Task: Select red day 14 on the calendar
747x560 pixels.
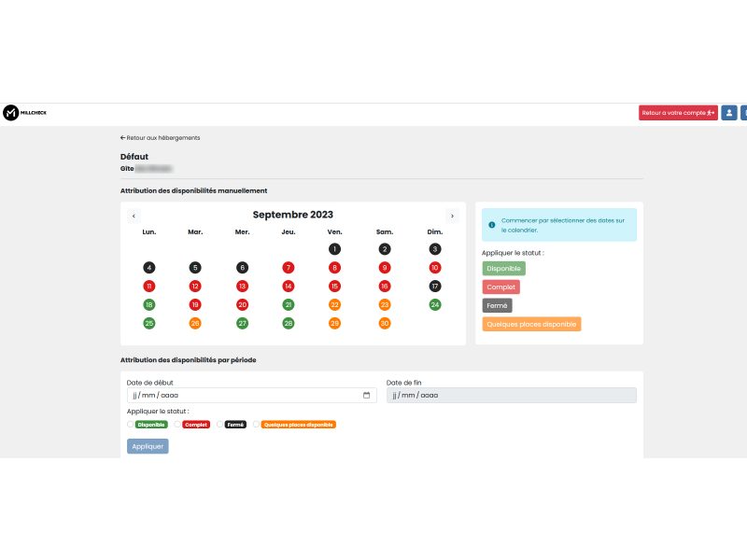Action: click(x=289, y=287)
